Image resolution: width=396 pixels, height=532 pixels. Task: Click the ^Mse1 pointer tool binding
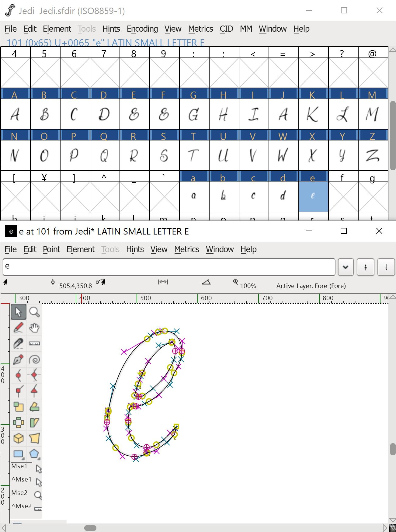point(26,481)
